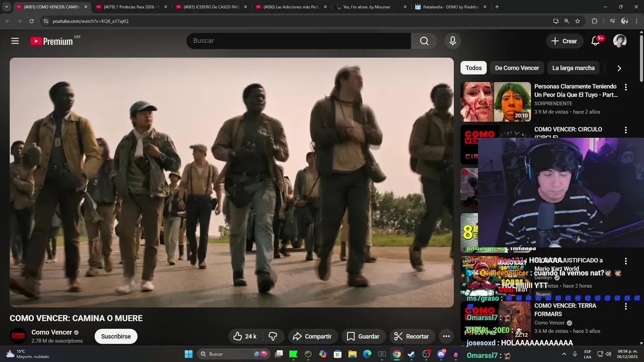Show hidden system tray icons chevron

(564, 354)
